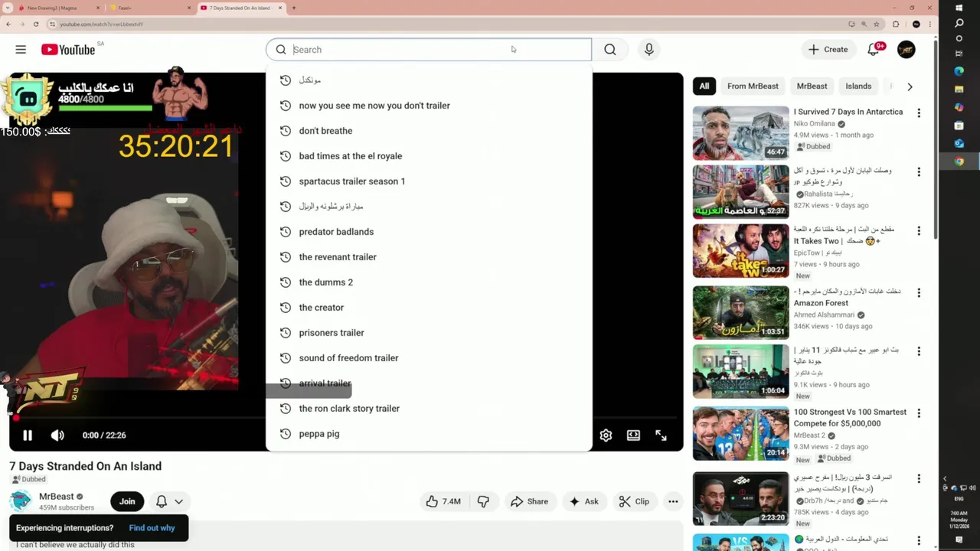980x551 pixels.
Task: Click the Find out why link
Action: 152,528
